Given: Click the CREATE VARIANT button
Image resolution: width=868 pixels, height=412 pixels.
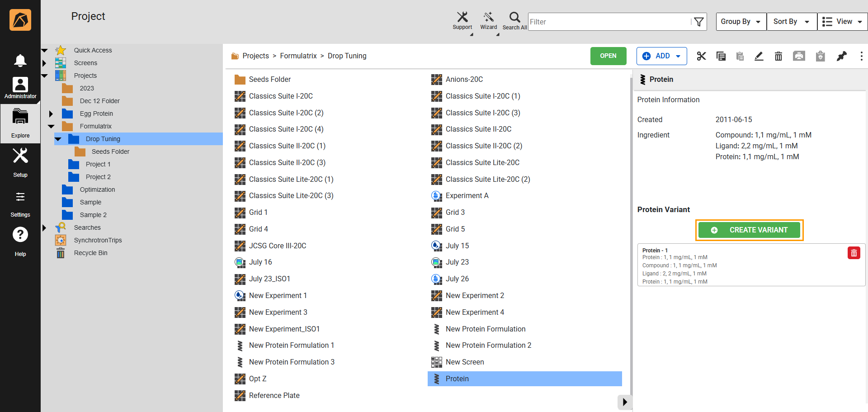Looking at the screenshot, I should click(x=749, y=230).
